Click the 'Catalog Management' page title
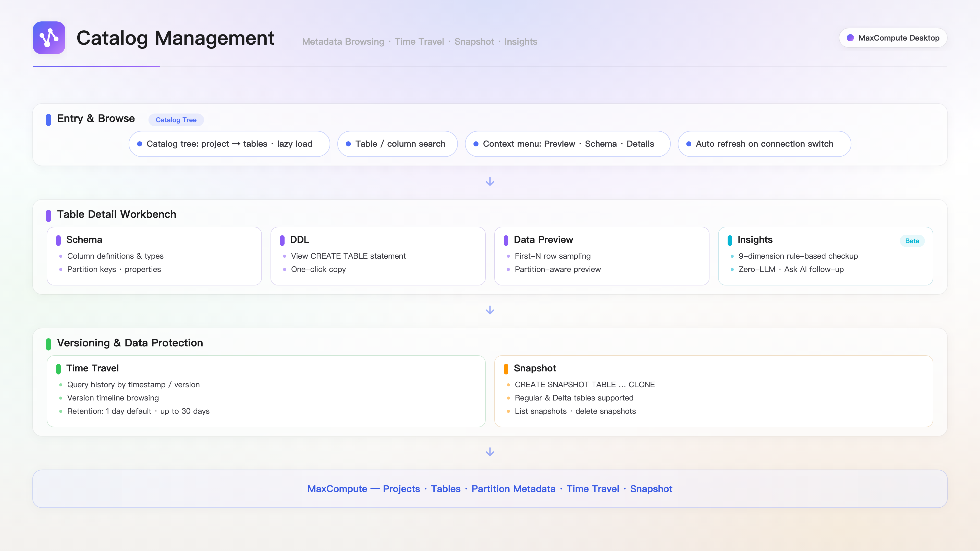The width and height of the screenshot is (980, 551). coord(175,38)
